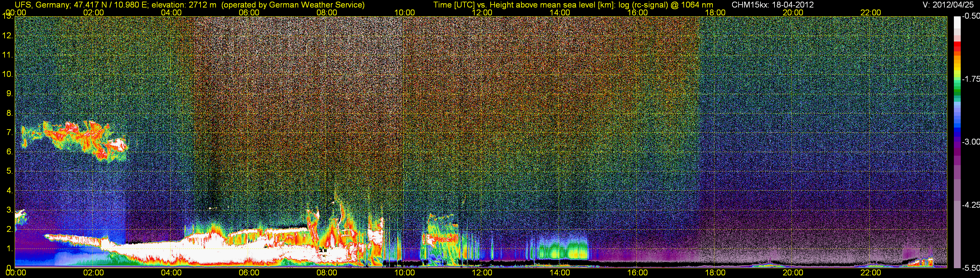Click the '1.' height axis label

coord(9,248)
